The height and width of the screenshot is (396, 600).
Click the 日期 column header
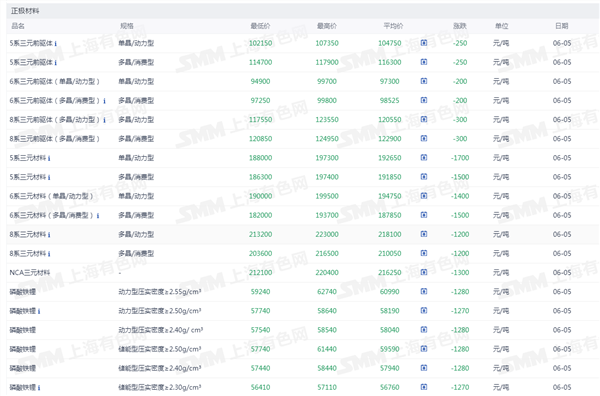(561, 26)
